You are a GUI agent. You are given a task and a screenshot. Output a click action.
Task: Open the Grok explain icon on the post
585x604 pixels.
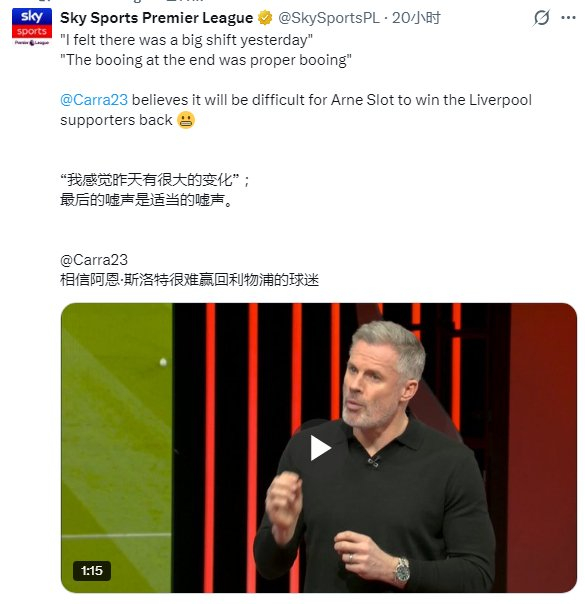click(x=541, y=18)
